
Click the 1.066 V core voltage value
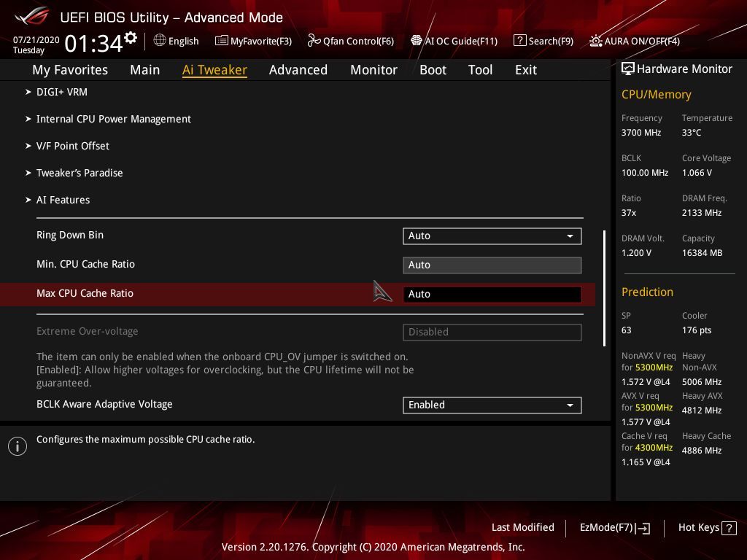coord(697,173)
